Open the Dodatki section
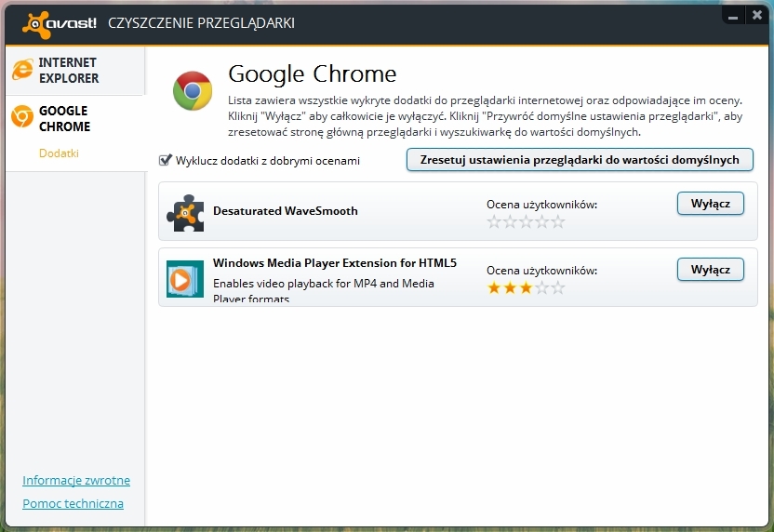The image size is (774, 532). point(59,153)
